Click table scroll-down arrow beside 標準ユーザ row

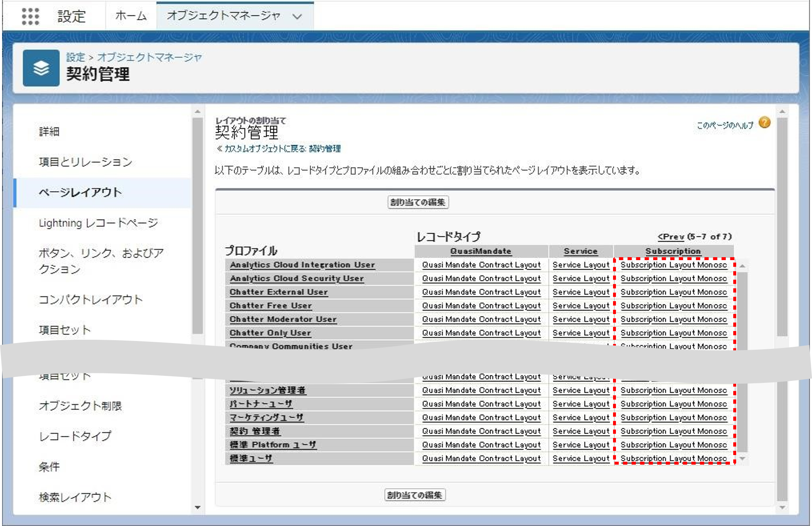[742, 458]
